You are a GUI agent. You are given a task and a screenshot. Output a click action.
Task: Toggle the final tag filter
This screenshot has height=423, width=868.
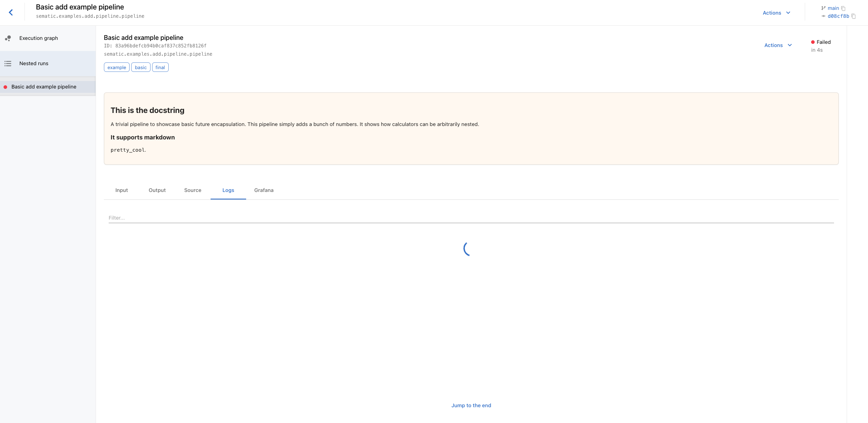click(x=160, y=67)
